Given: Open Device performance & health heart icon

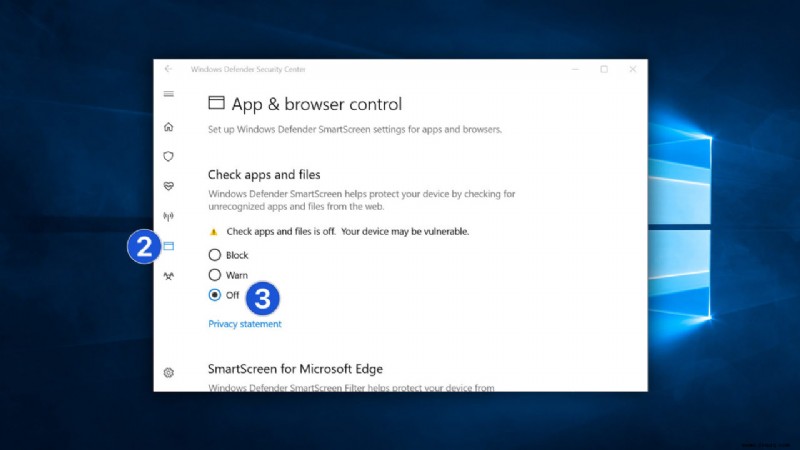Looking at the screenshot, I should pos(168,186).
